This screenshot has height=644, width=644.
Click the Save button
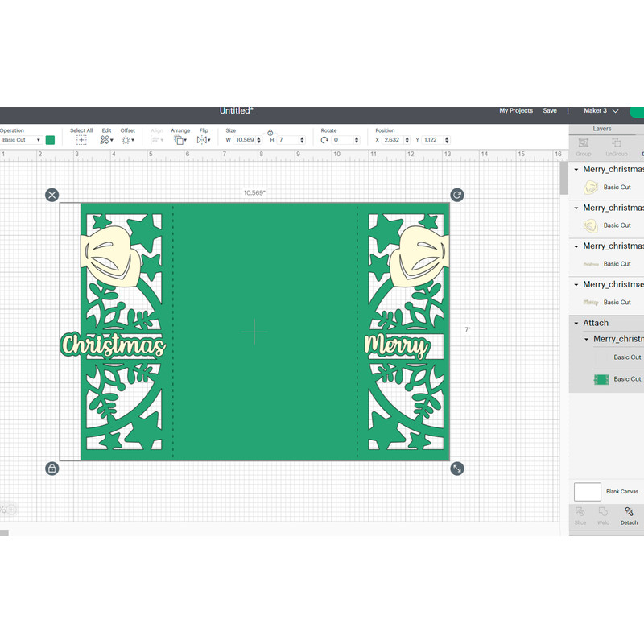coord(550,111)
